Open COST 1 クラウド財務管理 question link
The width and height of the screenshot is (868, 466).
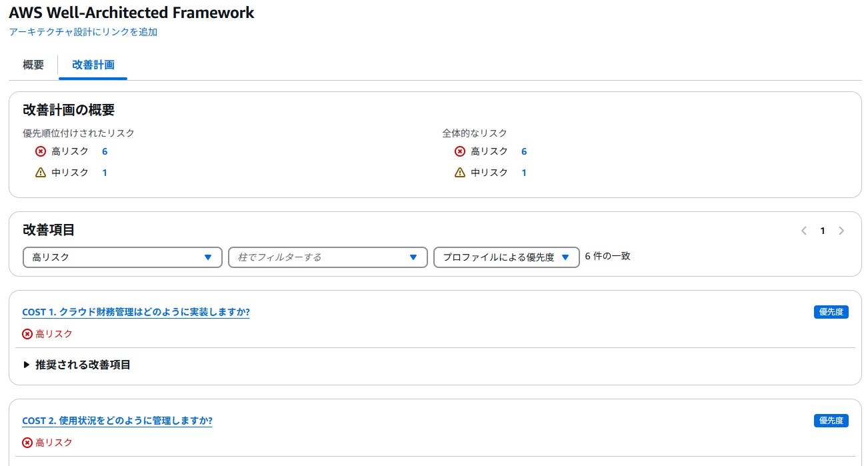pos(136,312)
